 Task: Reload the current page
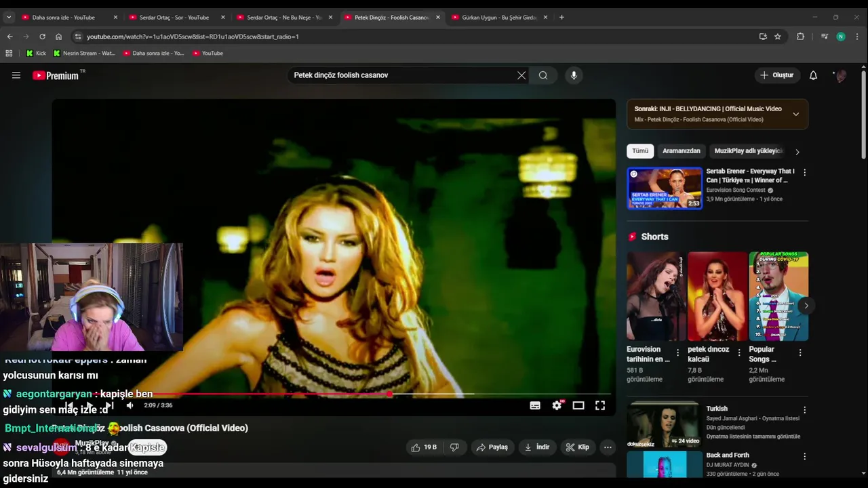click(42, 37)
